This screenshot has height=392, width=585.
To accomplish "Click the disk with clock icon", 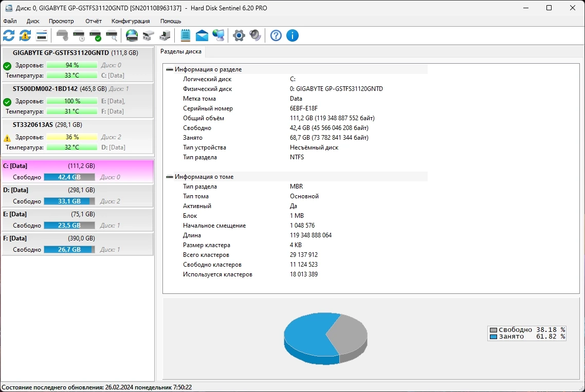I will point(79,35).
